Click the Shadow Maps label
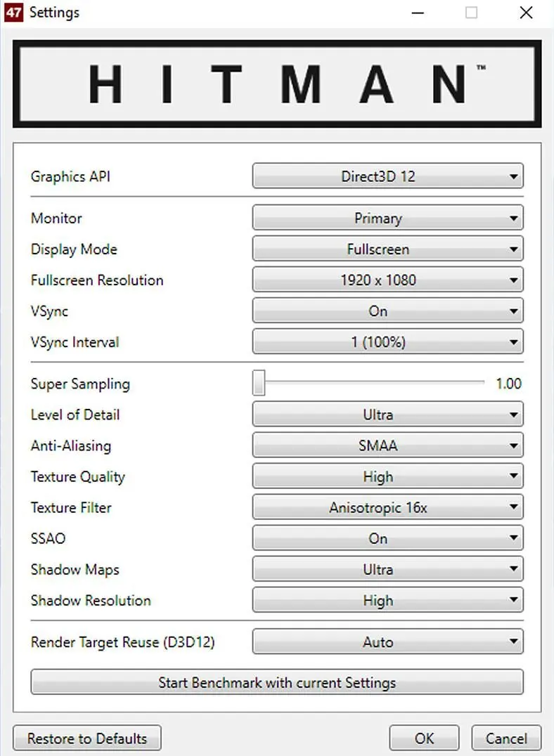Image resolution: width=554 pixels, height=756 pixels. (75, 570)
